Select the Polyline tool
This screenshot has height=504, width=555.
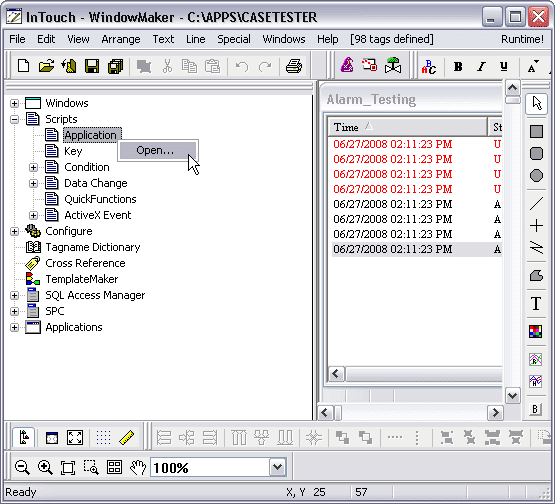click(x=537, y=247)
